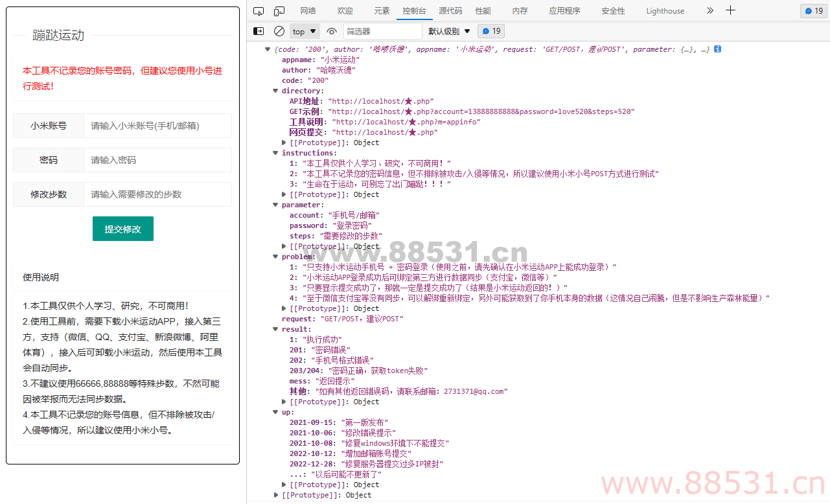Viewport: 830px width, 504px height.
Task: Collapse the result node
Action: coord(275,329)
